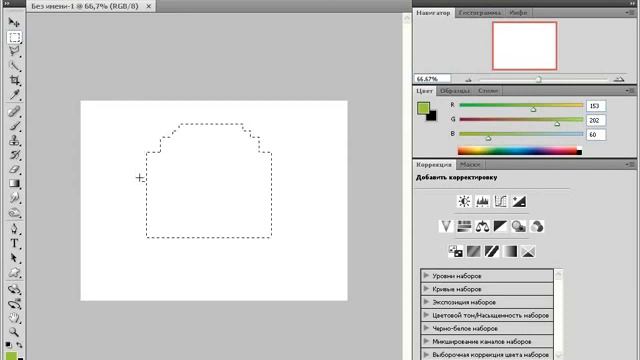Add an Exposure adjustment layer
640x360 pixels.
[519, 201]
